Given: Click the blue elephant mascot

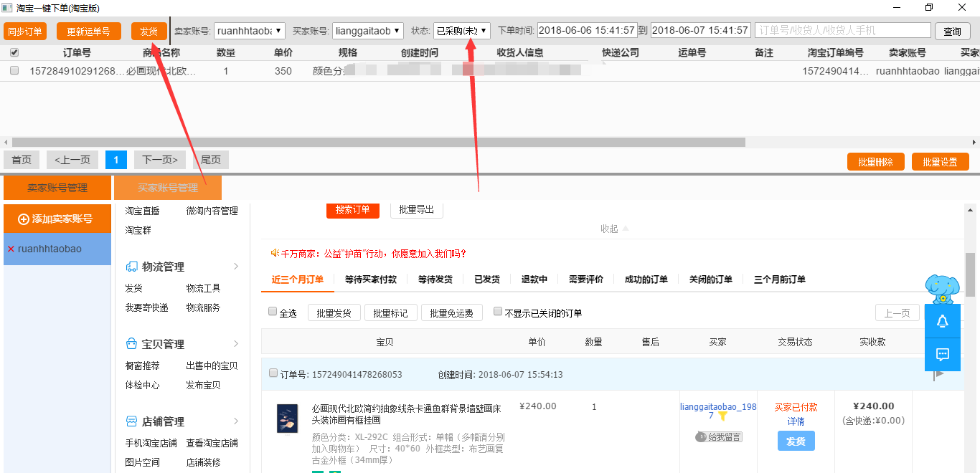Looking at the screenshot, I should 942,290.
